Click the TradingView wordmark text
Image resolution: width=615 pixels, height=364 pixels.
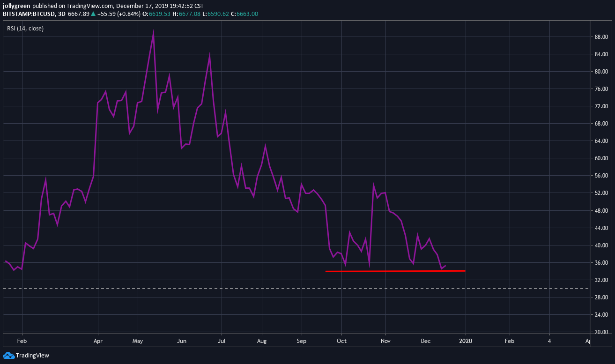click(32, 356)
